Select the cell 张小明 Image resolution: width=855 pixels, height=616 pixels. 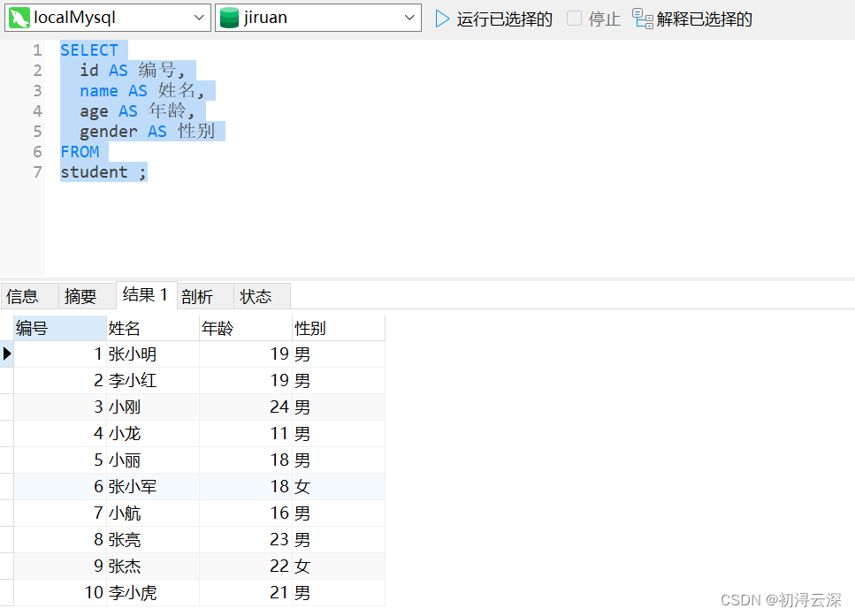point(153,354)
